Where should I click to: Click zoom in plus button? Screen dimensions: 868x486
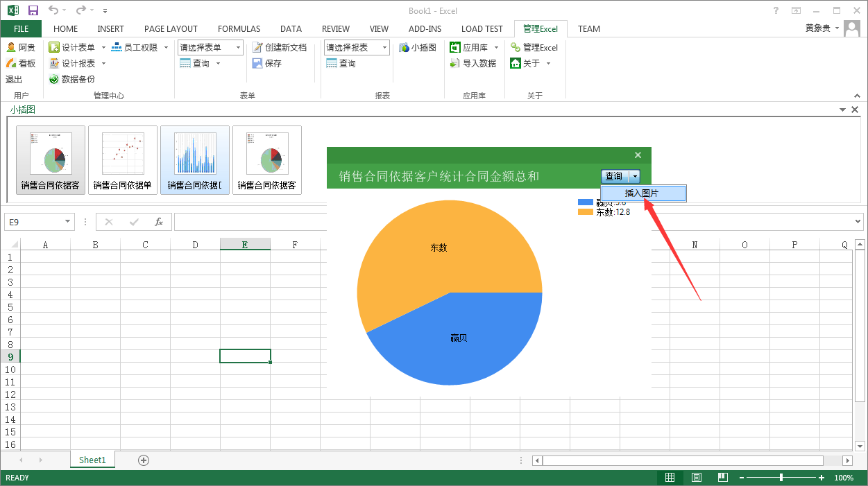pos(822,478)
